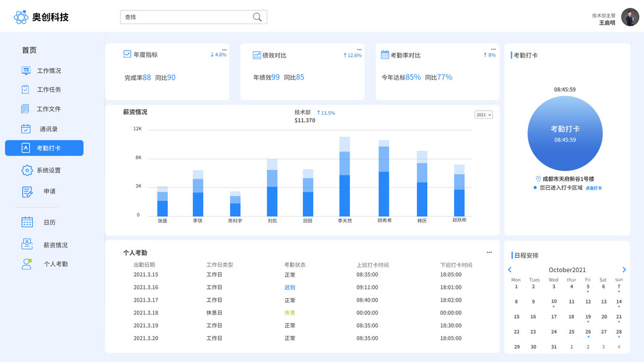Click the 考勤打卡 sidebar icon
The width and height of the screenshot is (644, 362).
[x=25, y=148]
